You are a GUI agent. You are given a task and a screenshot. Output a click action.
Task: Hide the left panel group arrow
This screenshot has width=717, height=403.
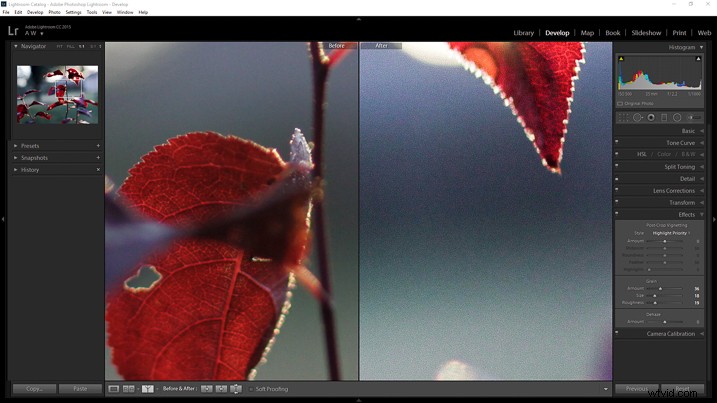tap(3, 220)
